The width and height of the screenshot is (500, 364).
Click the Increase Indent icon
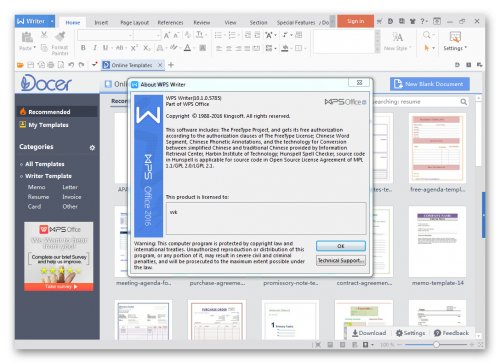coord(257,35)
